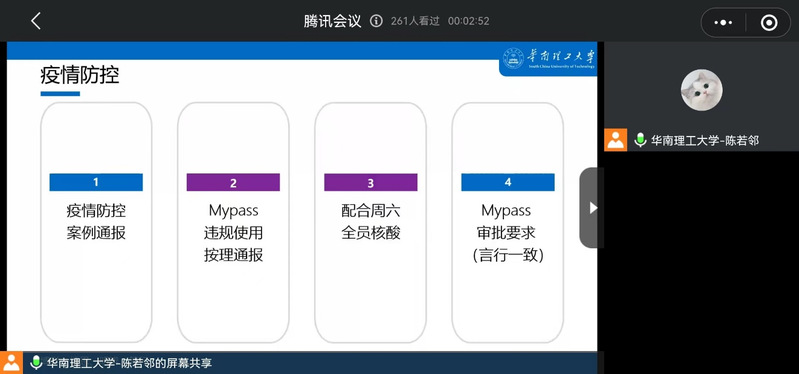Open the three-dots more menu
This screenshot has height=374, width=799.
[724, 22]
